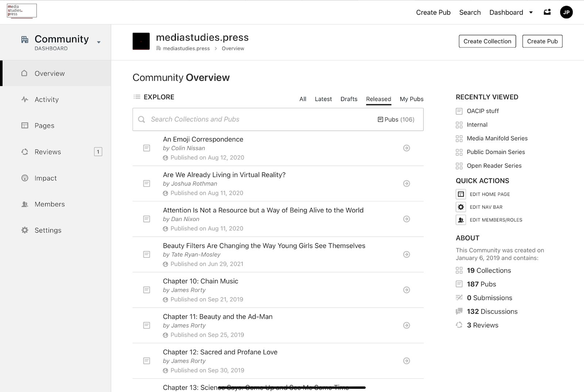This screenshot has width=584, height=392.
Task: Open the Media Manifold Series link
Action: 497,138
